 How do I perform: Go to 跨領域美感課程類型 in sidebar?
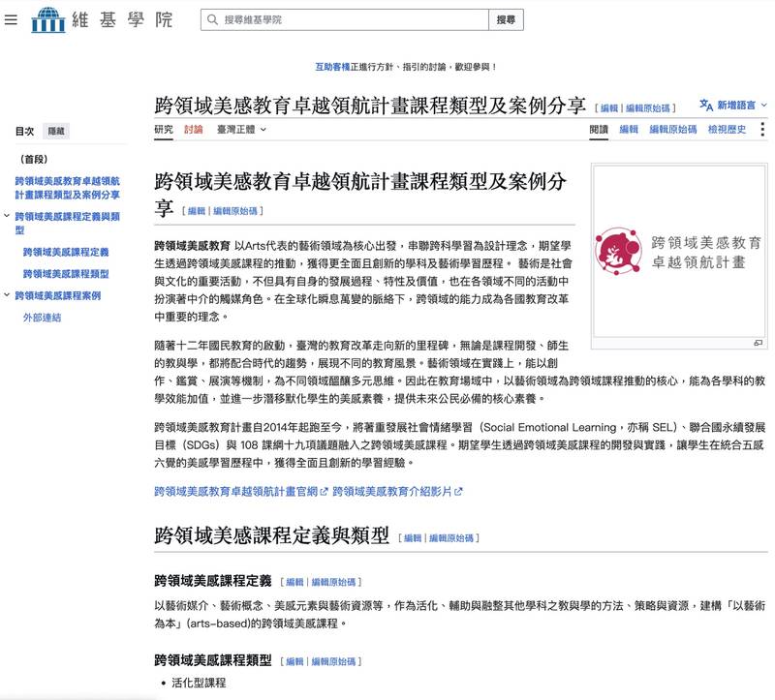coord(66,274)
